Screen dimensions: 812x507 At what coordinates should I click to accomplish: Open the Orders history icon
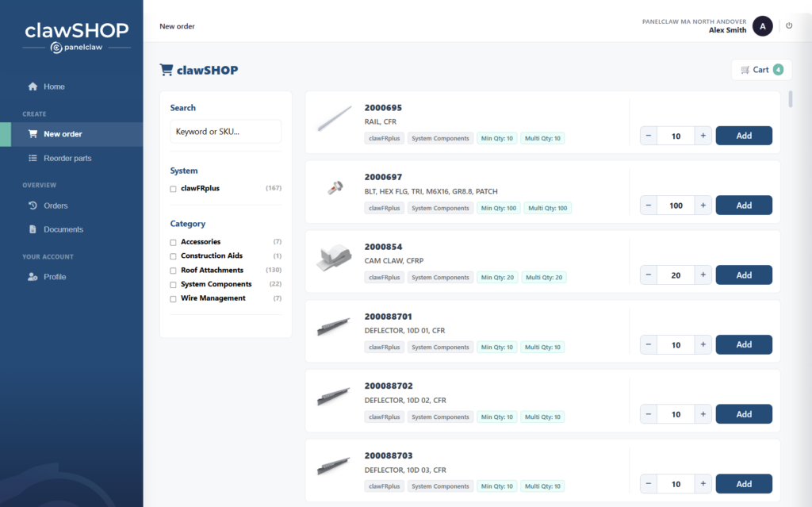[x=33, y=205]
